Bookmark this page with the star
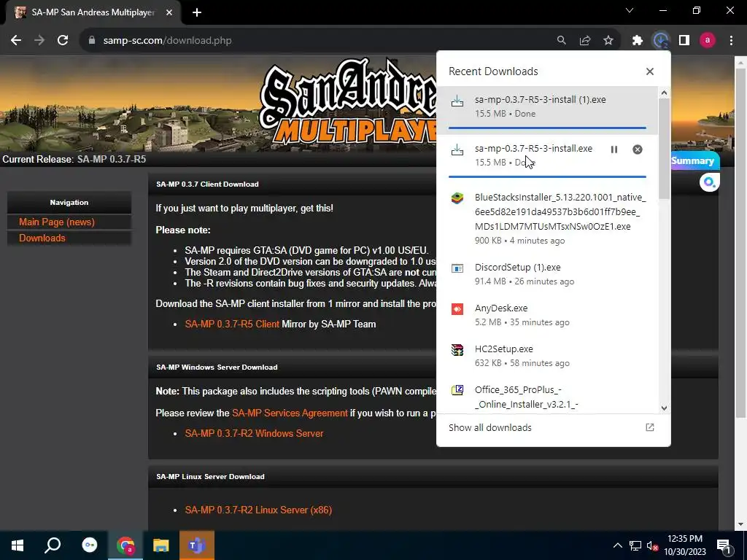Image resolution: width=747 pixels, height=560 pixels. click(608, 41)
